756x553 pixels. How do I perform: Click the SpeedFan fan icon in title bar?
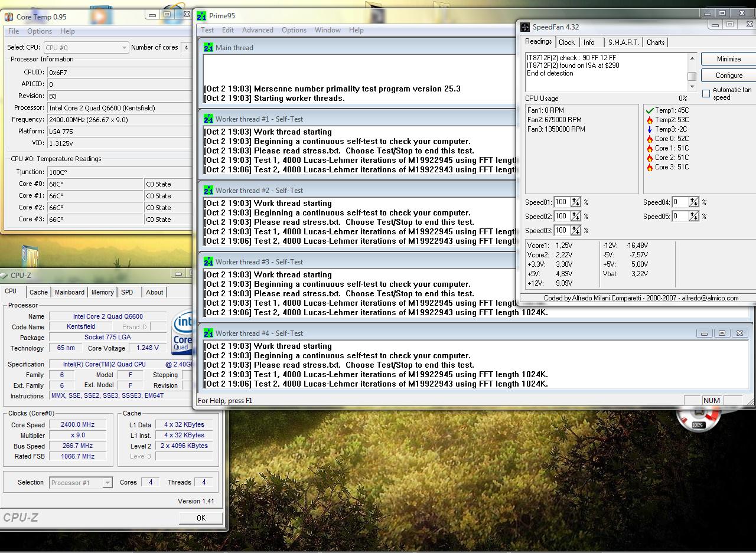(x=525, y=27)
